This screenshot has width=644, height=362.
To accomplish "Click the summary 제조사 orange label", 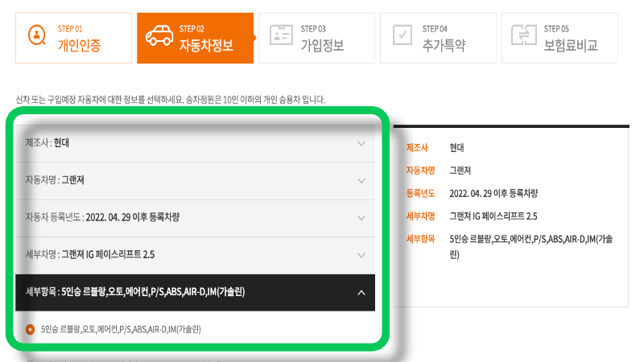I will [417, 148].
